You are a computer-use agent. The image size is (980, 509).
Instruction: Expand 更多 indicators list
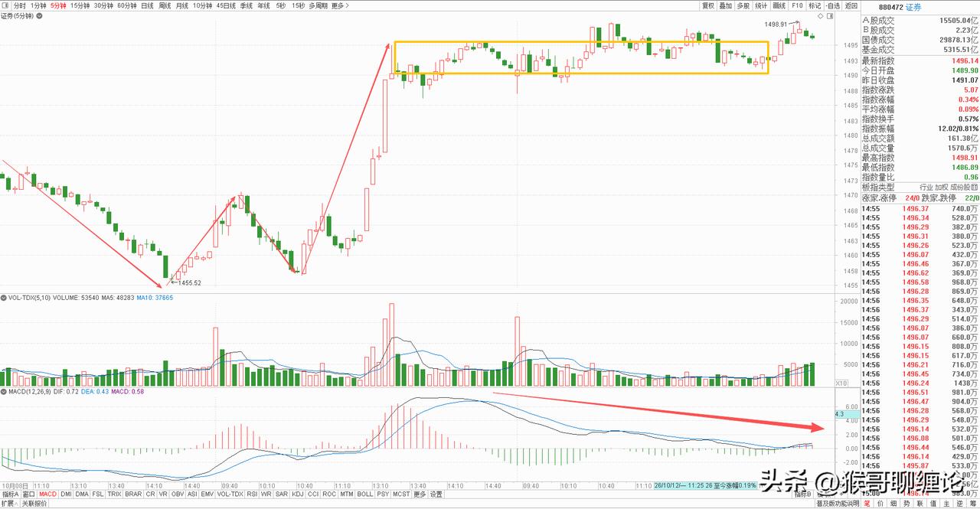click(420, 494)
